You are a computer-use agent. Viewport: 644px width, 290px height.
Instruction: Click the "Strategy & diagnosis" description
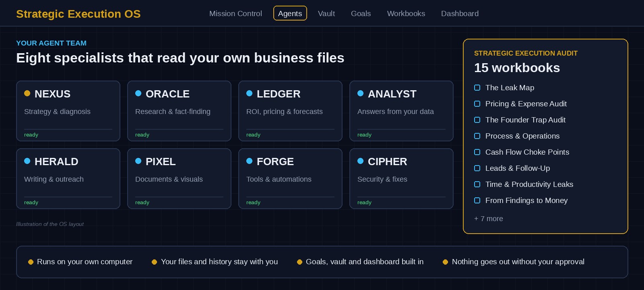57,112
